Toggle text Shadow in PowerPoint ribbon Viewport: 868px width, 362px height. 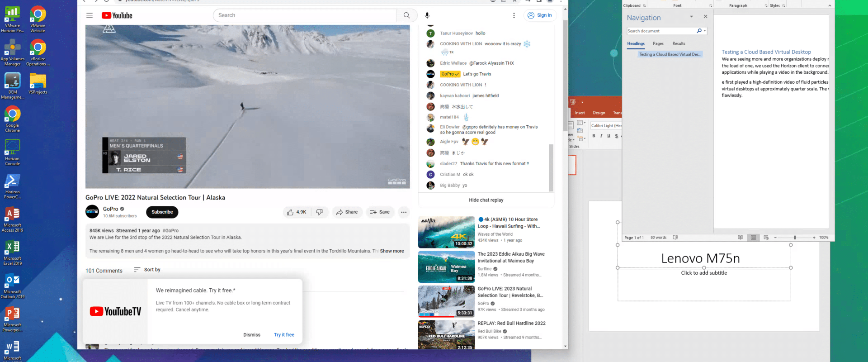click(x=616, y=136)
